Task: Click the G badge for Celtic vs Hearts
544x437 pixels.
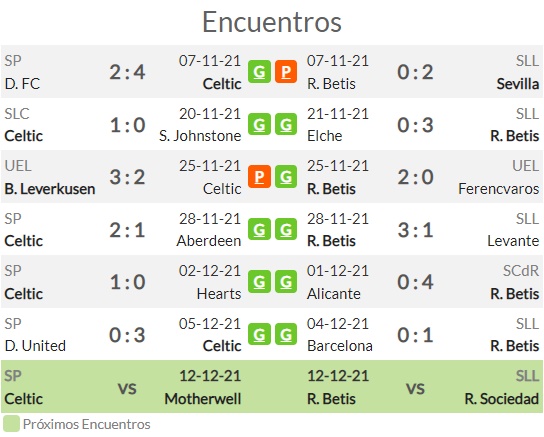Action: pos(259,282)
